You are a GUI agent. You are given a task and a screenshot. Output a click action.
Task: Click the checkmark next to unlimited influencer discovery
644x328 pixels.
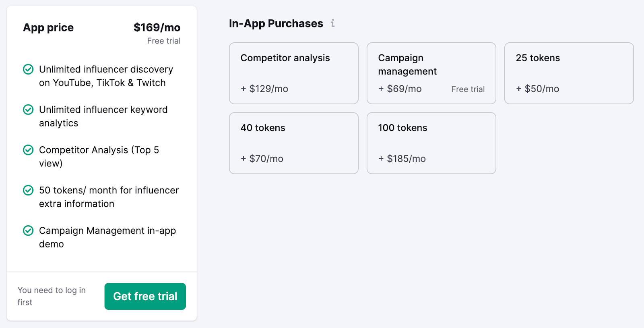pyautogui.click(x=28, y=69)
